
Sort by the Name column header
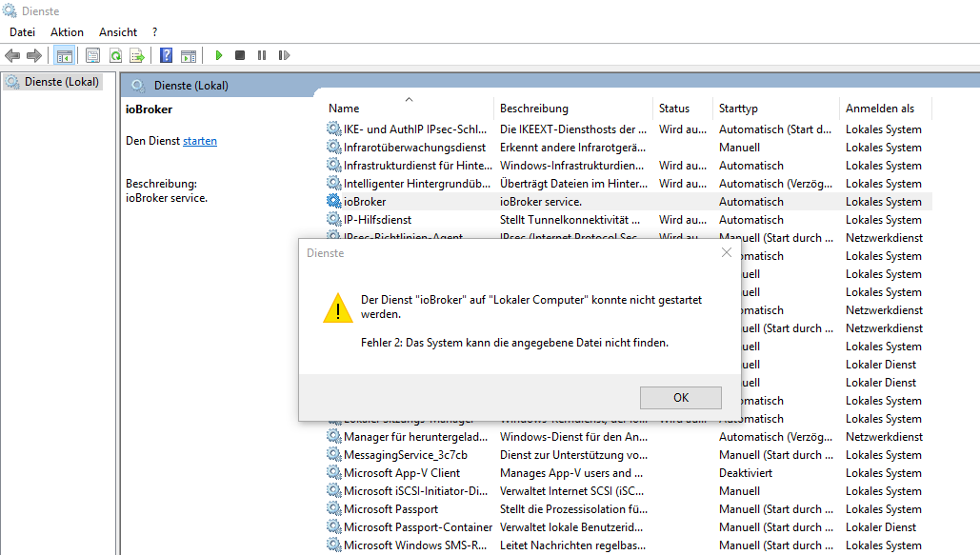coord(410,109)
